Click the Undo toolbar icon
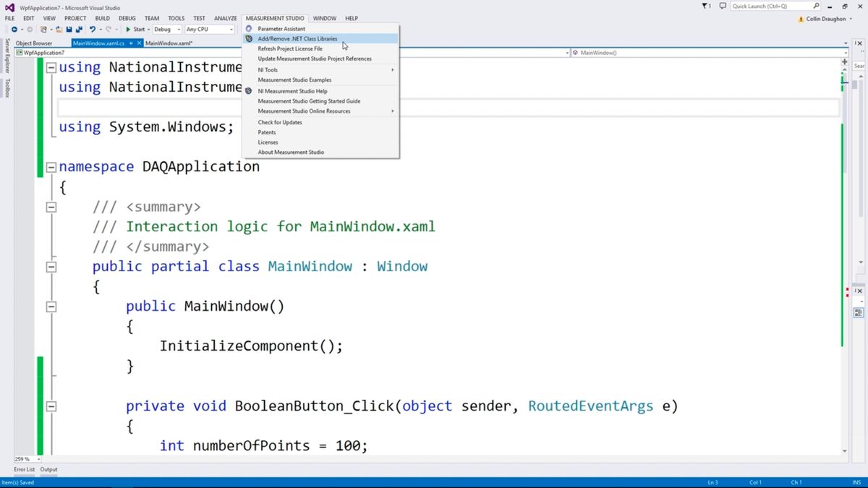Viewport: 868px width, 488px height. 93,30
